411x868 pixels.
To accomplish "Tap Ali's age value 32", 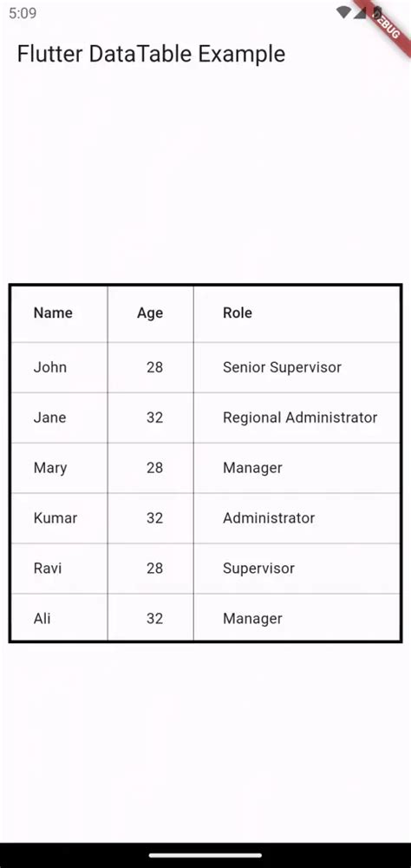I will pyautogui.click(x=155, y=618).
